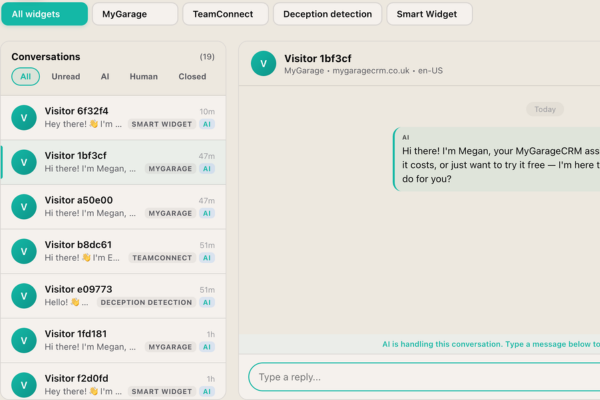
Task: Choose the All conversations filter
Action: (x=26, y=77)
